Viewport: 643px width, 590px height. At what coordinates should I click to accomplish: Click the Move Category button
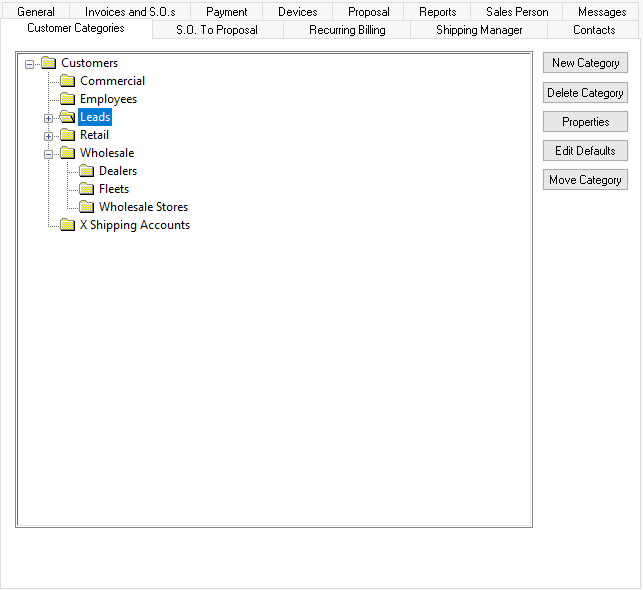point(585,180)
